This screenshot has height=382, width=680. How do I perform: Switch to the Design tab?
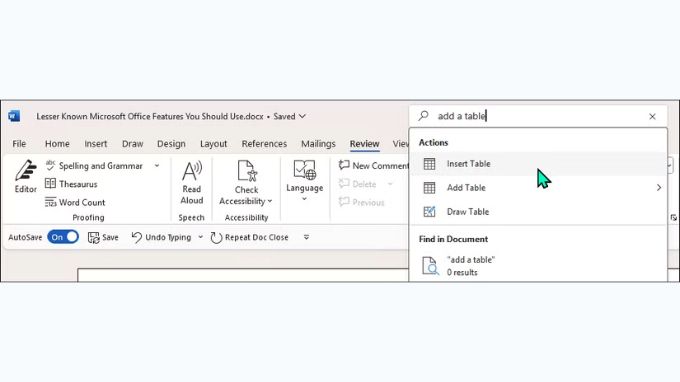pos(171,144)
